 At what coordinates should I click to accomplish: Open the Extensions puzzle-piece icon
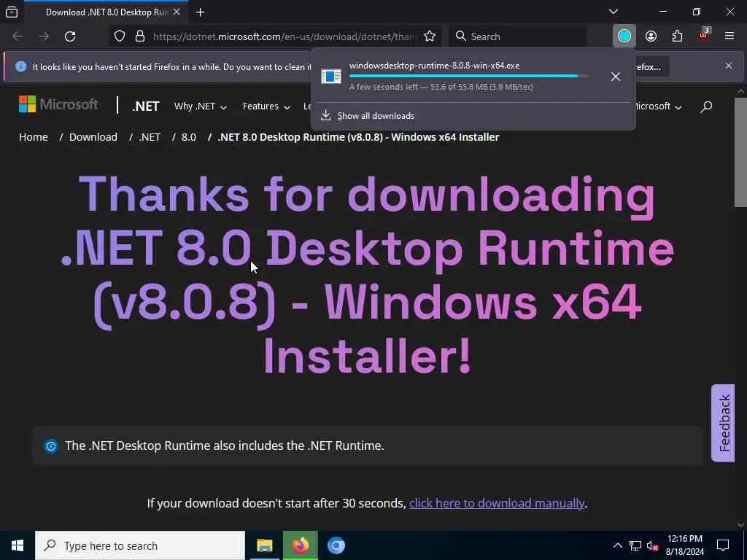pyautogui.click(x=677, y=36)
